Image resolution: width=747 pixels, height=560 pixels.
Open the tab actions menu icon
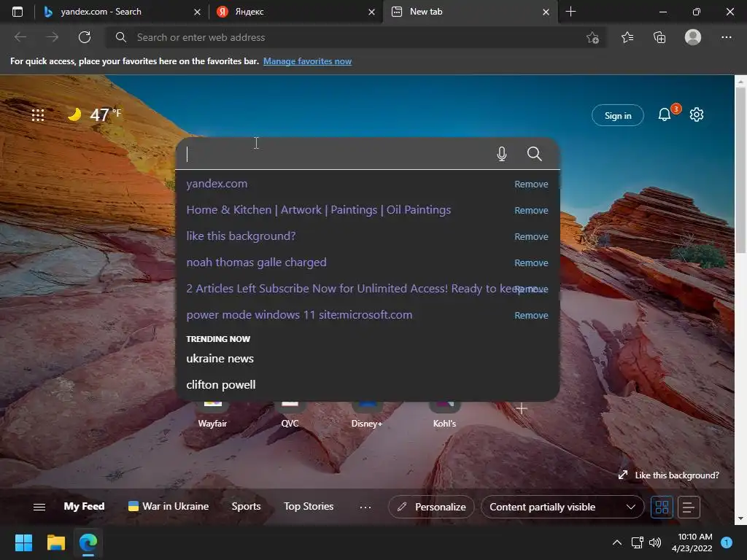click(18, 12)
